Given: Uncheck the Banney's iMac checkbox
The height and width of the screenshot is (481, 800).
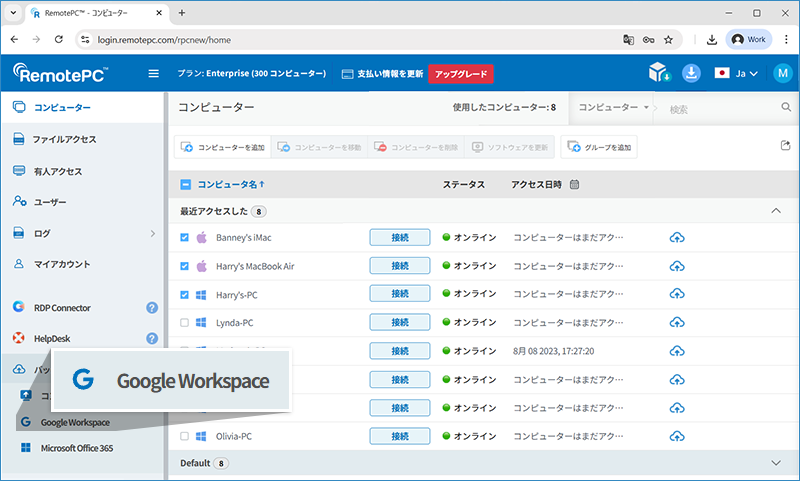Looking at the screenshot, I should (x=185, y=238).
